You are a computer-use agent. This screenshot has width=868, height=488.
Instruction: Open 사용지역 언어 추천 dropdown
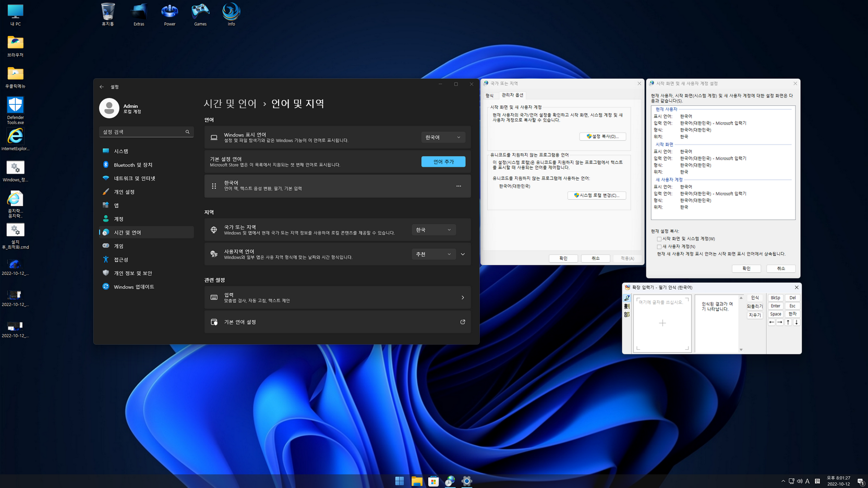(433, 254)
